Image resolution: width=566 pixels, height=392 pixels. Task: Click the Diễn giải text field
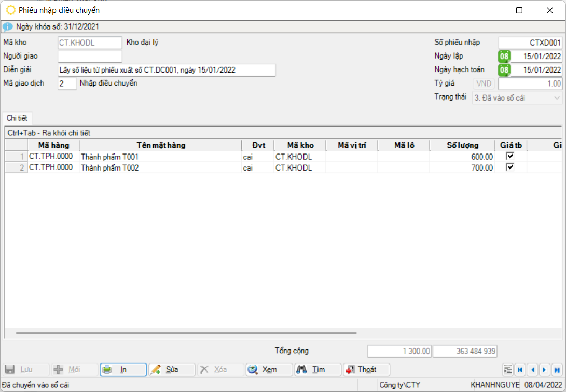click(x=166, y=70)
